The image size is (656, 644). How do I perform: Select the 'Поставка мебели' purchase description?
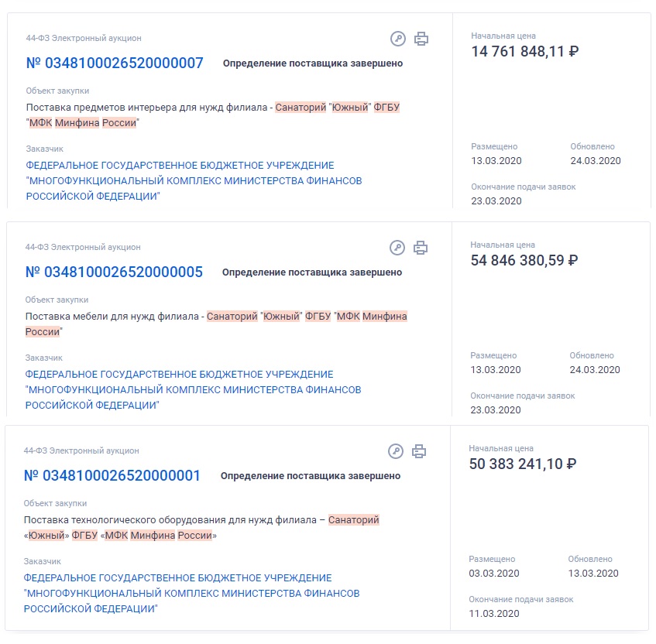[216, 324]
